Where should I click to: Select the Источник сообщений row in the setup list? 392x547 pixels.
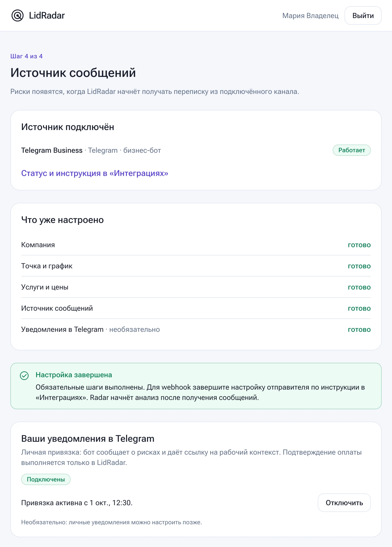tap(196, 308)
